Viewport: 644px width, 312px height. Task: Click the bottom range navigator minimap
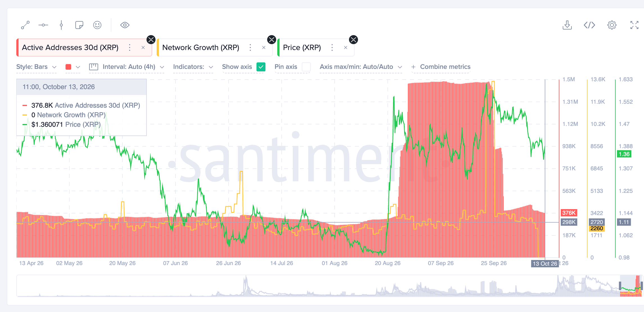[x=330, y=286]
